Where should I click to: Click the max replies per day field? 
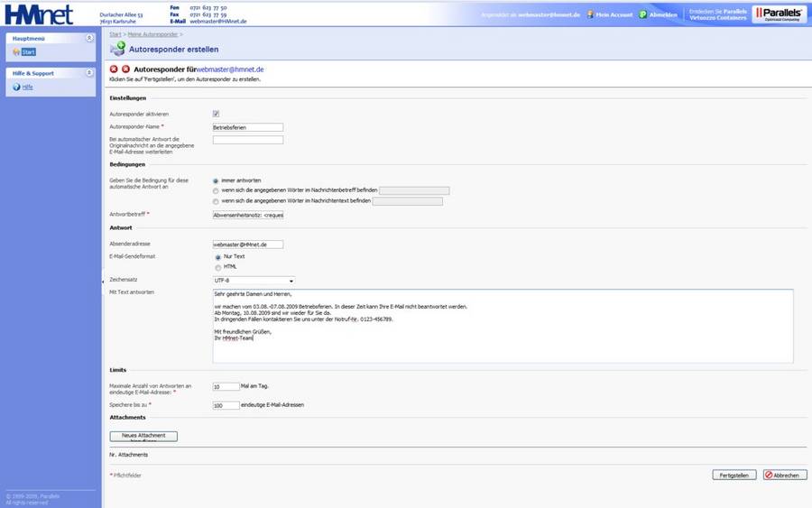coord(226,387)
